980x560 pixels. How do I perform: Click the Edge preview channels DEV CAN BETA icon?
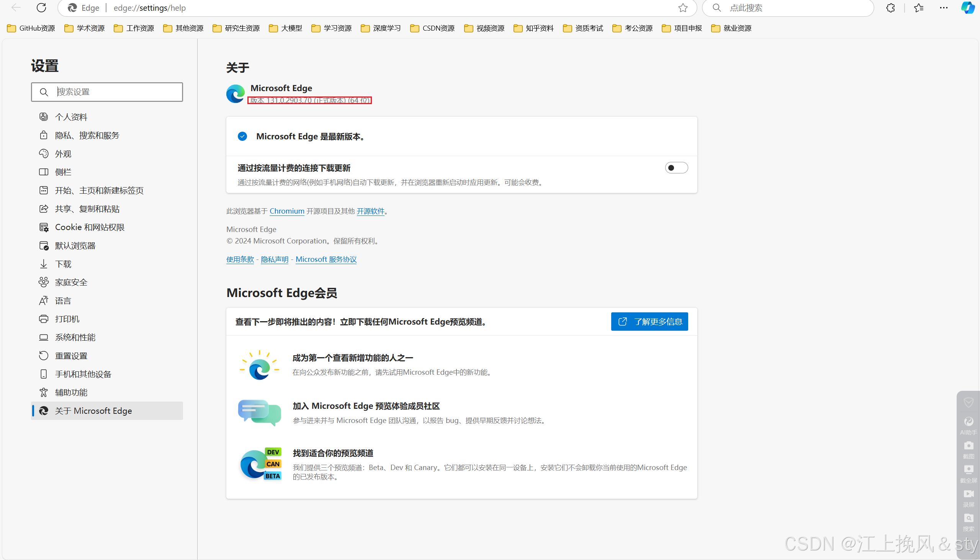coord(260,465)
